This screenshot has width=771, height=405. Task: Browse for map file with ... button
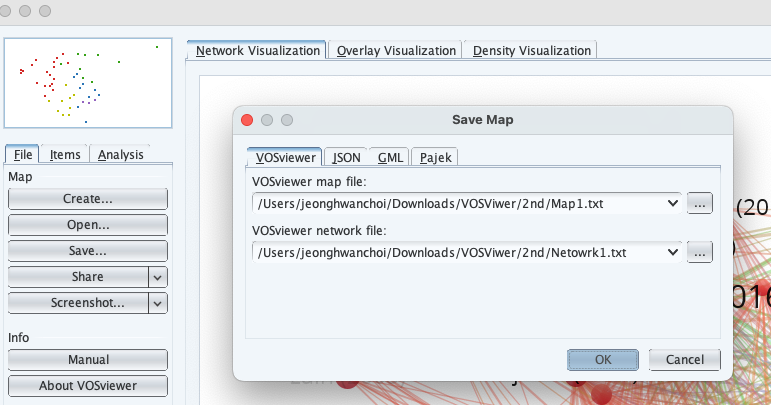699,203
